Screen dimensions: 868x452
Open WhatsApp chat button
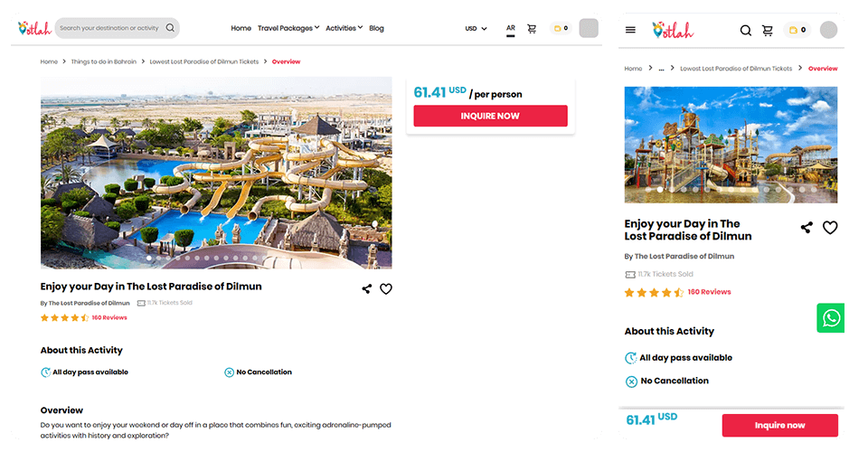click(830, 317)
